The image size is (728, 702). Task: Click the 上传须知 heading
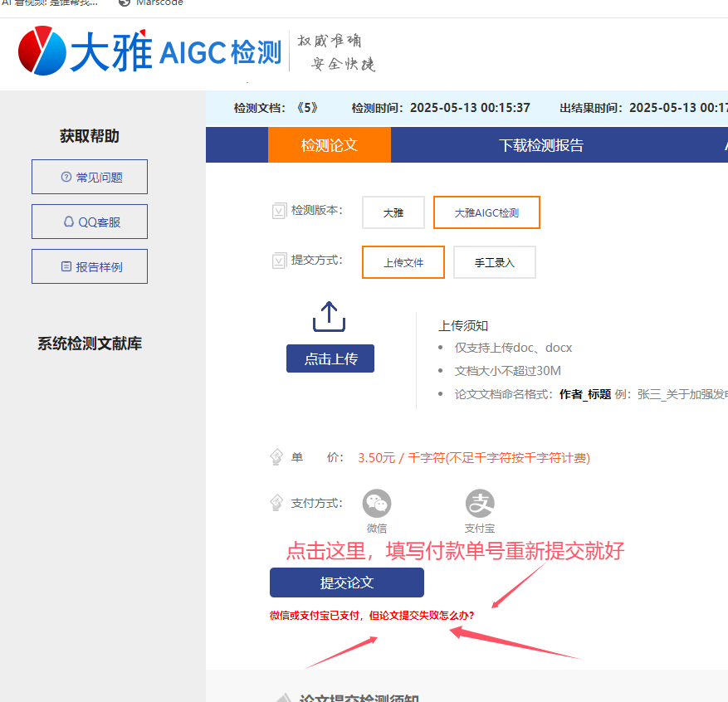(x=463, y=326)
